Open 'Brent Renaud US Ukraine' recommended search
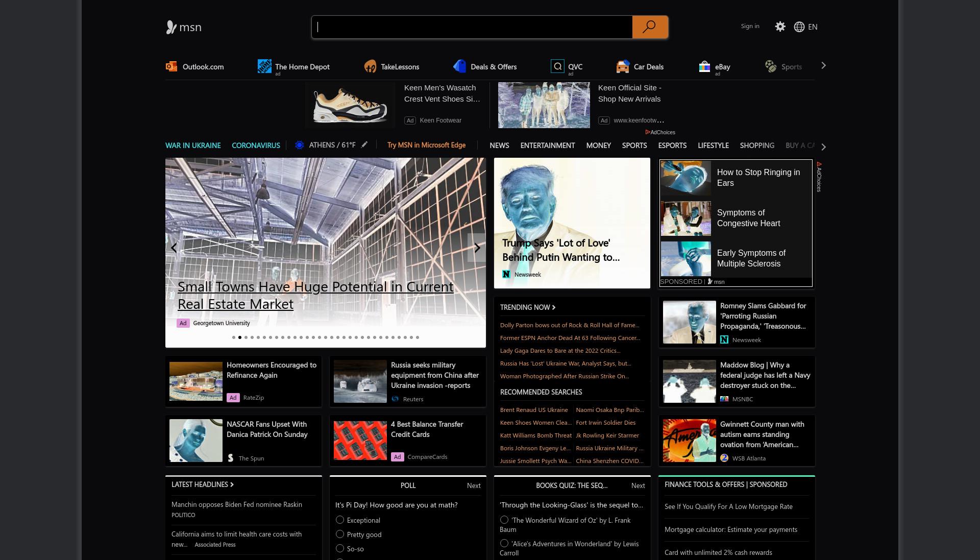The image size is (980, 560). [534, 410]
